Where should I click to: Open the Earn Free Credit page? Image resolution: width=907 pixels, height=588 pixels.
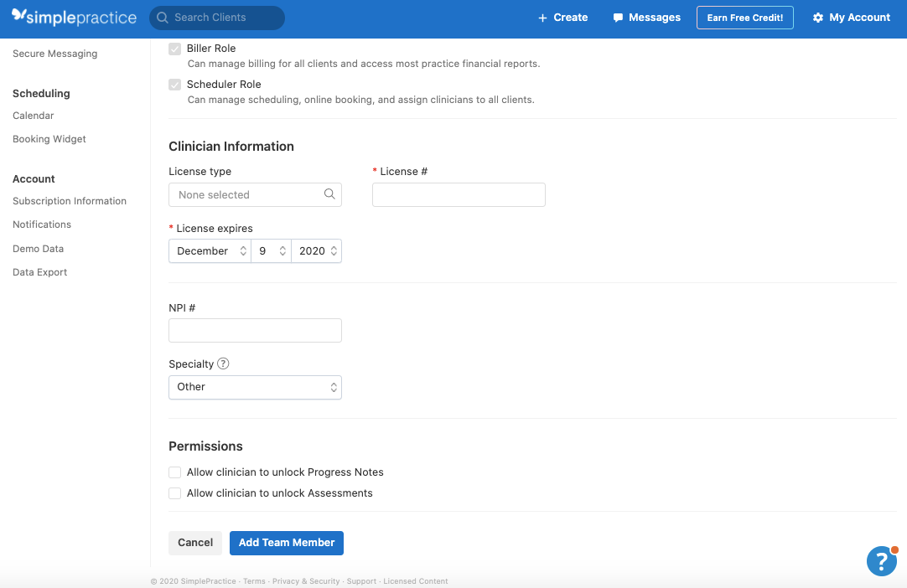click(x=744, y=17)
